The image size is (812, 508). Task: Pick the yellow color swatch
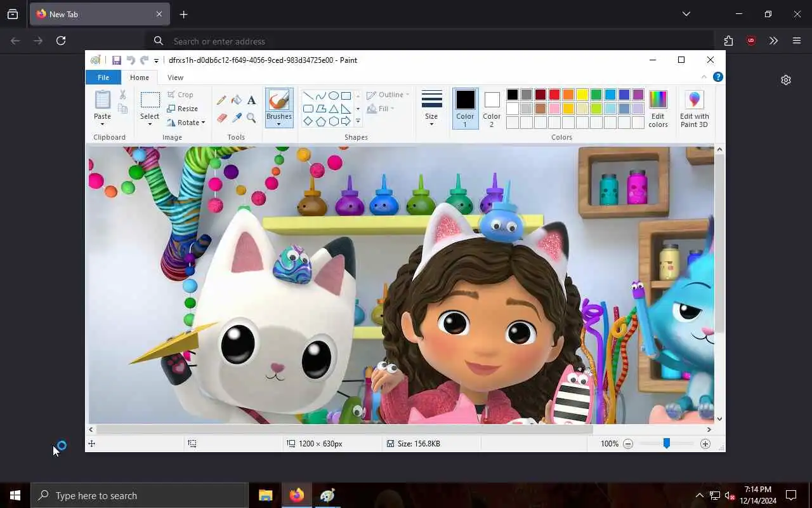click(x=582, y=95)
